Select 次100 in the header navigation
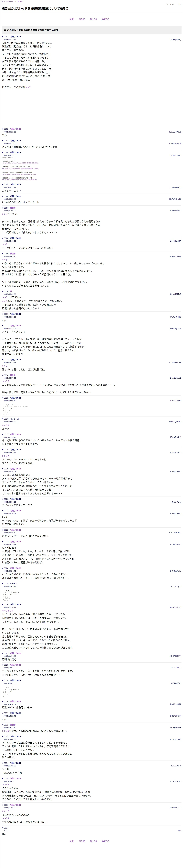The image size is (186, 868). coord(93,19)
